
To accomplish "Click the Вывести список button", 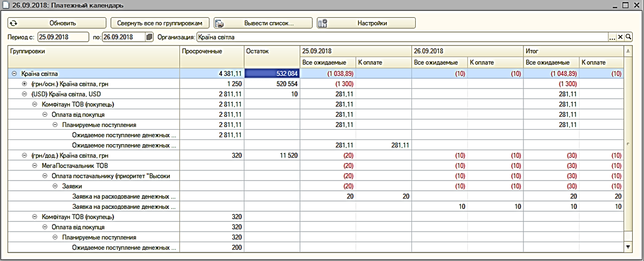I will click(x=263, y=23).
